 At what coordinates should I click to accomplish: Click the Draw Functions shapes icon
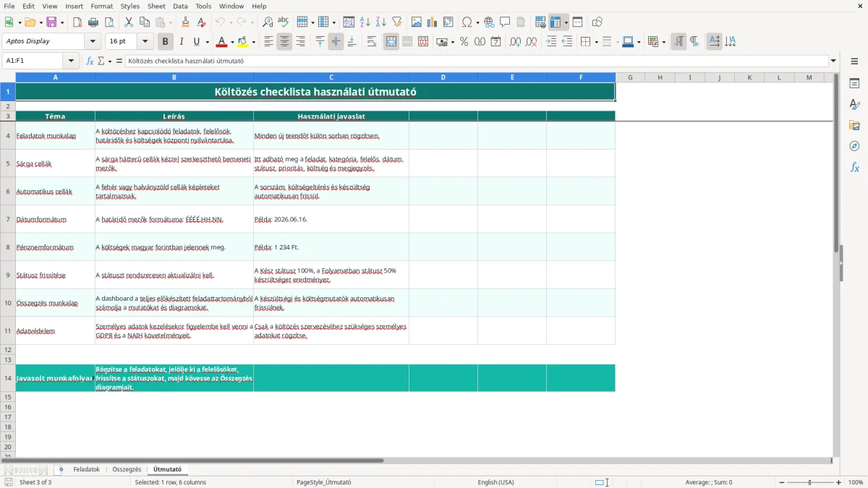click(597, 22)
